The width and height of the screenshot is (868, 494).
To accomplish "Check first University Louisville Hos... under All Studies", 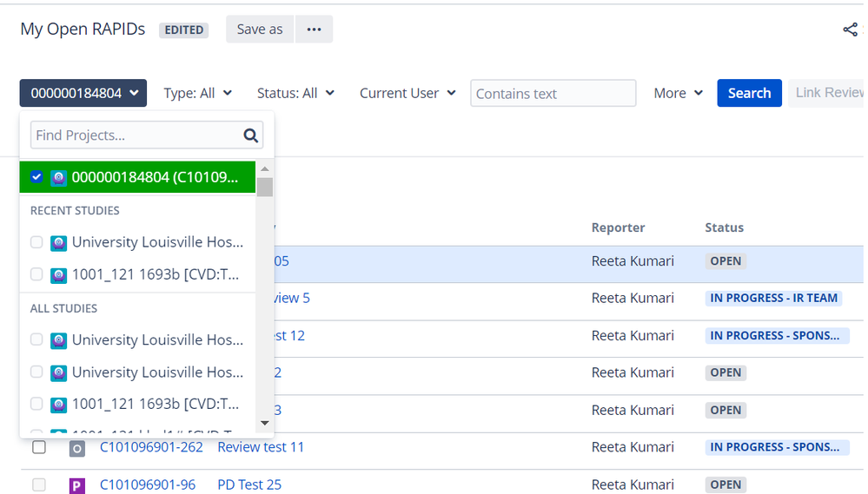I will (36, 339).
